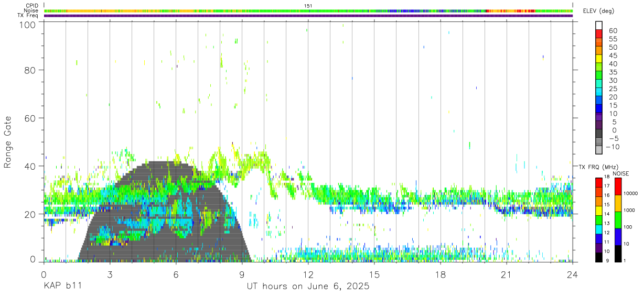
Task: Click the UT hours on June 6, 2025 label
Action: (x=308, y=287)
